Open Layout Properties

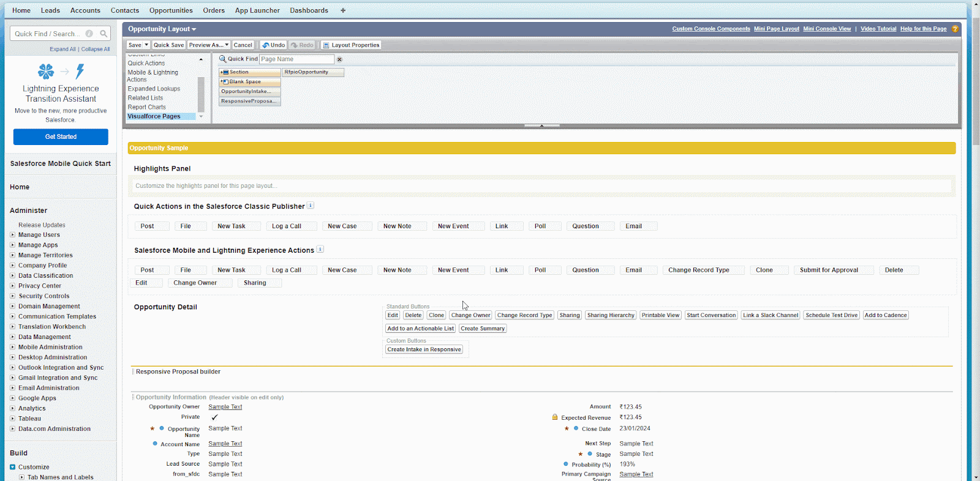pyautogui.click(x=351, y=45)
